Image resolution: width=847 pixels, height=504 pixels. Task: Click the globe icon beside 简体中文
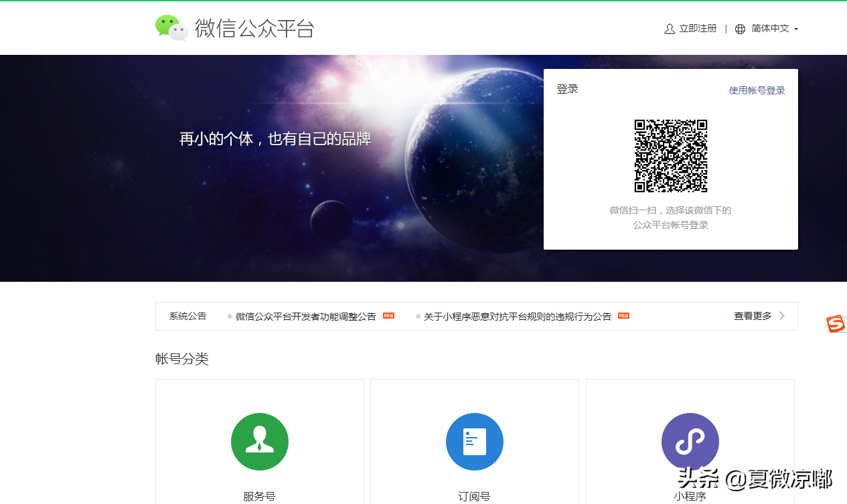click(x=739, y=28)
